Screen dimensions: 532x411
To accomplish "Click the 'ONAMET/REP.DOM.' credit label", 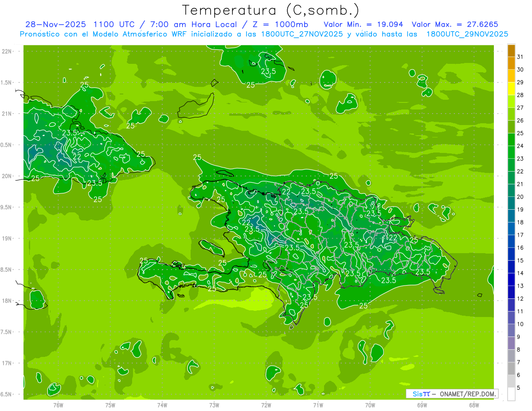I will click(x=467, y=394).
